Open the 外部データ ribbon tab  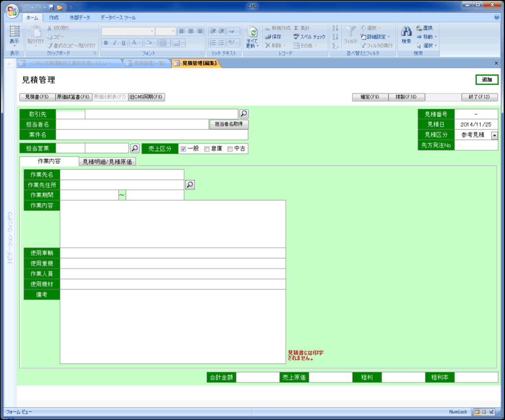click(x=79, y=18)
